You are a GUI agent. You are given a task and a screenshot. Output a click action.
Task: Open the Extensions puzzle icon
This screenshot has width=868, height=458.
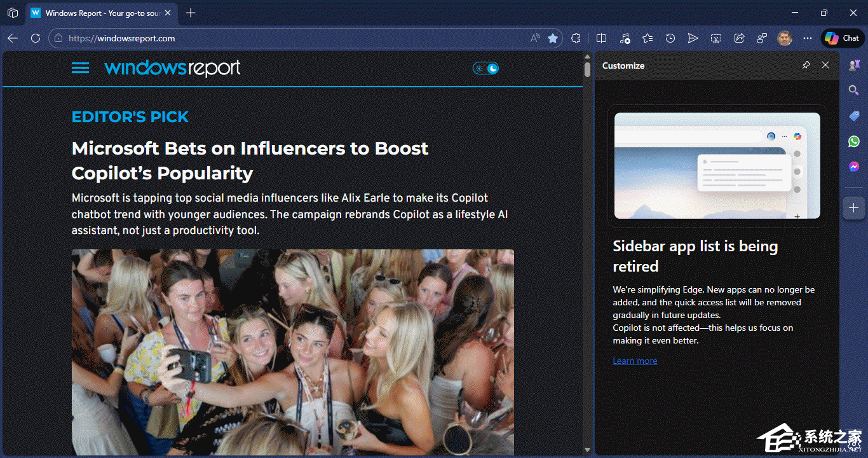[x=576, y=38]
